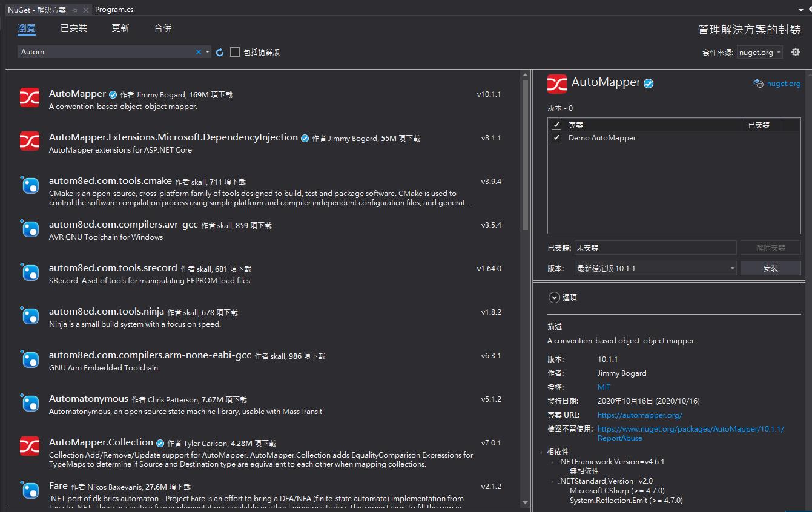The width and height of the screenshot is (812, 512).
Task: Open package source settings gear
Action: tap(796, 52)
